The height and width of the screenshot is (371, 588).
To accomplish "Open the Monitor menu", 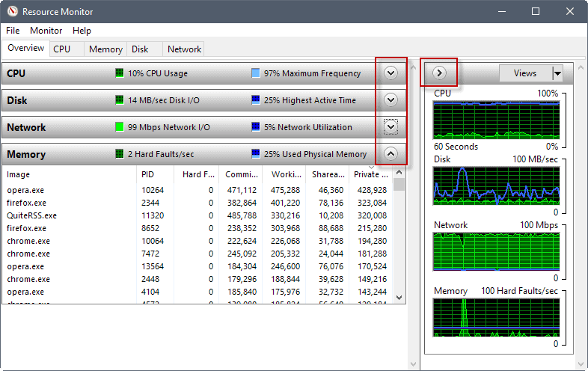I will point(46,31).
